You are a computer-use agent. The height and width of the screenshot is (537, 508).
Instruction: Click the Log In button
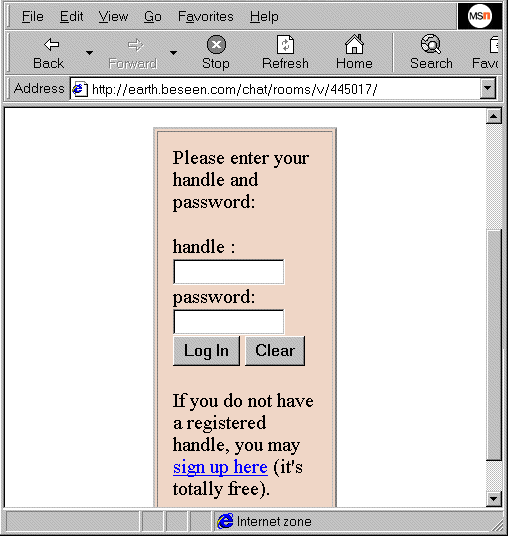coord(206,351)
